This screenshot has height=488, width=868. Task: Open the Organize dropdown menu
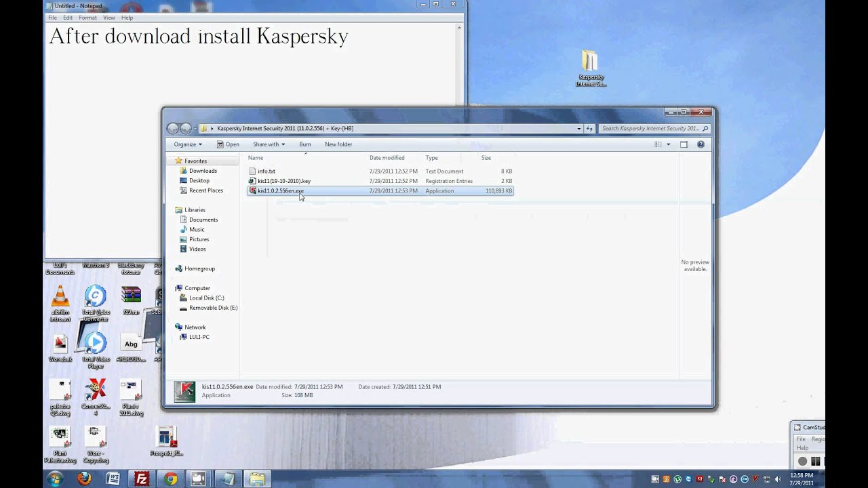pos(188,144)
